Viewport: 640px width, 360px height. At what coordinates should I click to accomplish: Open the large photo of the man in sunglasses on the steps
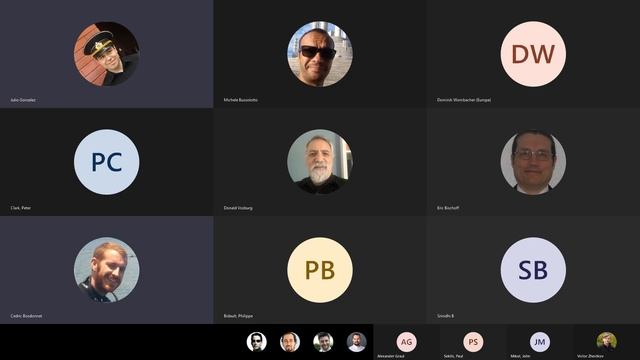tap(320, 54)
